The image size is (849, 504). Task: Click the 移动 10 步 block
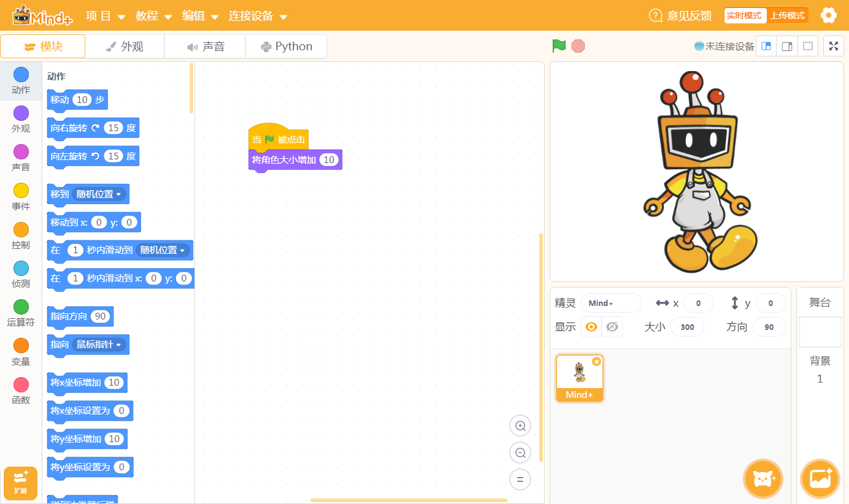tap(78, 100)
